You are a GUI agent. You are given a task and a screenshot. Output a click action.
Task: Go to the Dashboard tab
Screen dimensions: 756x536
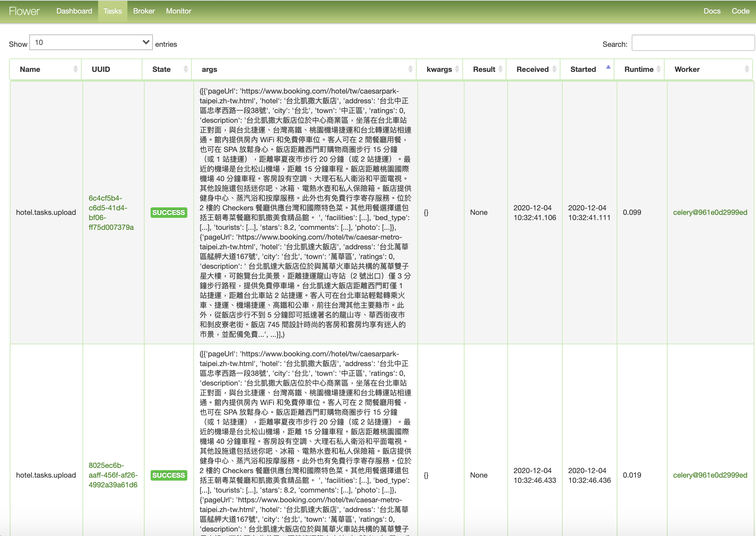(x=74, y=11)
